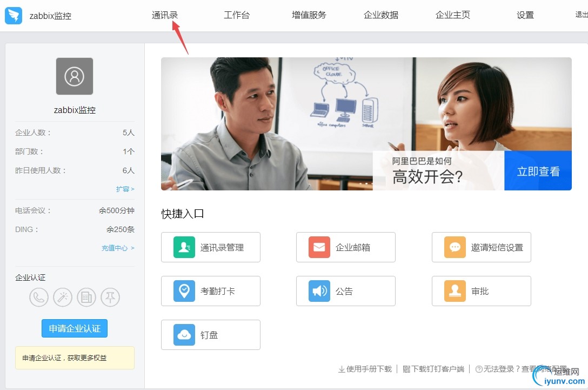Click the question mark icon beside 无法登录
Viewport: 588px width, 390px height.
[x=478, y=369]
